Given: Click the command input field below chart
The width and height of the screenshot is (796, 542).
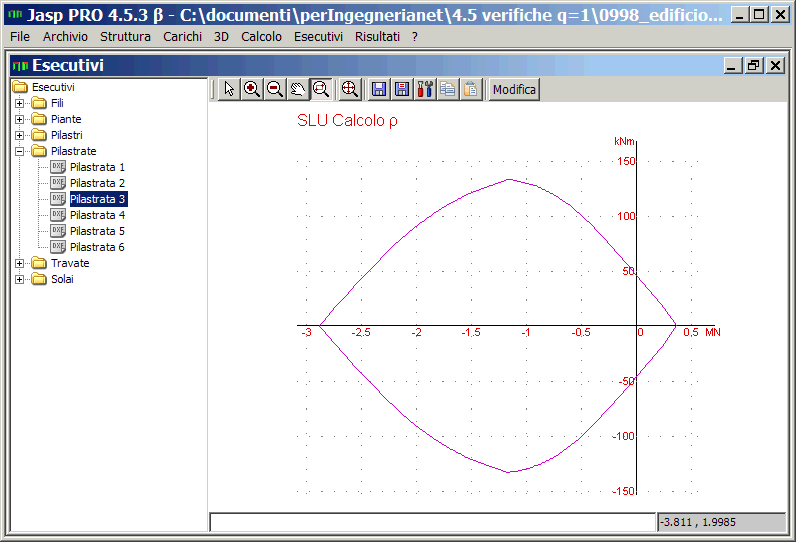Looking at the screenshot, I should [x=433, y=522].
